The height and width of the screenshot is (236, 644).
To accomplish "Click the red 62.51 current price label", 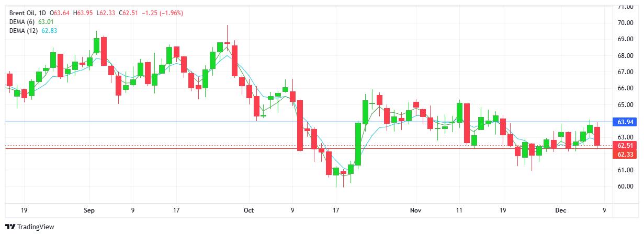I will coord(626,146).
